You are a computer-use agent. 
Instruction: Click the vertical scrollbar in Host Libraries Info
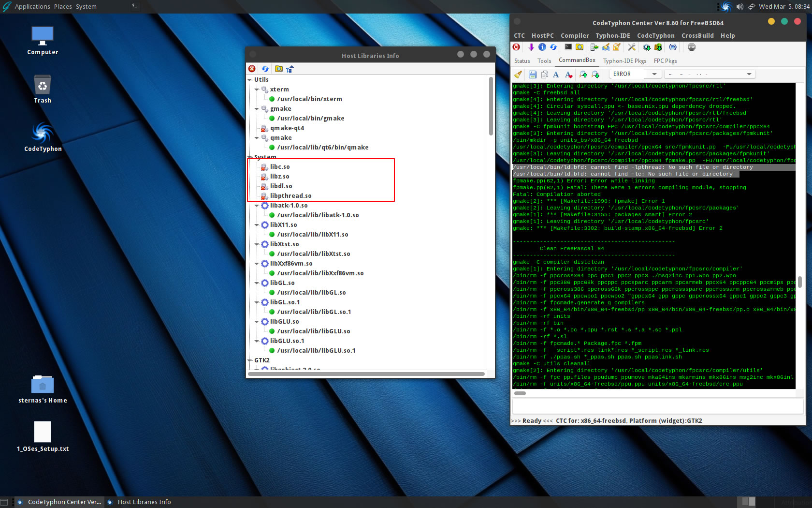(491, 106)
